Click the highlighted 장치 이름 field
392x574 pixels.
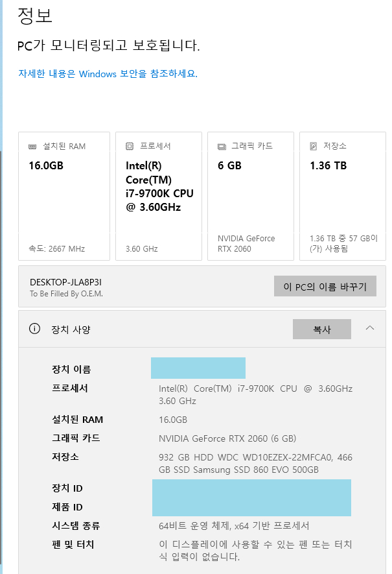[198, 368]
